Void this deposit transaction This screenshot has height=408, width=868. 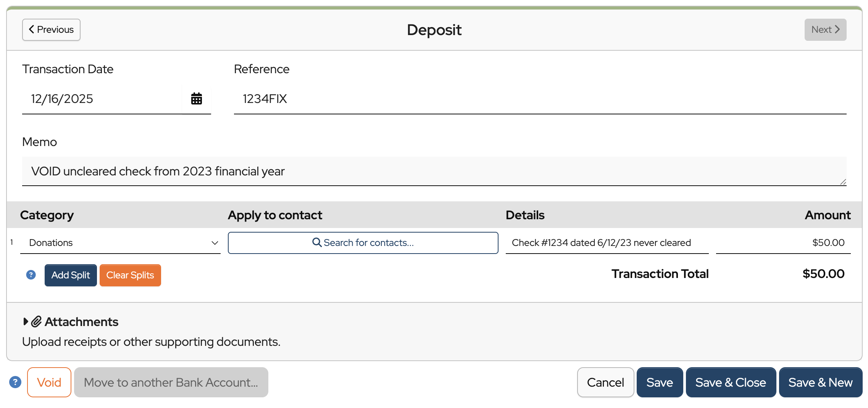[x=49, y=382]
